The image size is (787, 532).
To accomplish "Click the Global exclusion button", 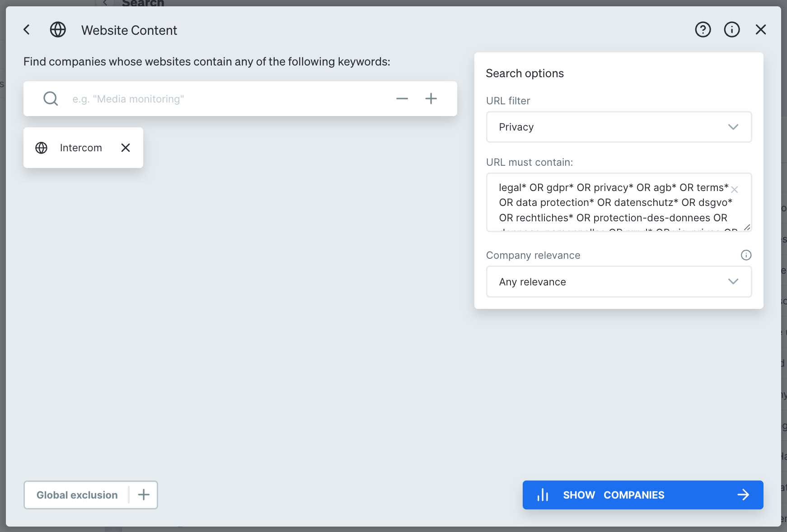I will point(77,495).
